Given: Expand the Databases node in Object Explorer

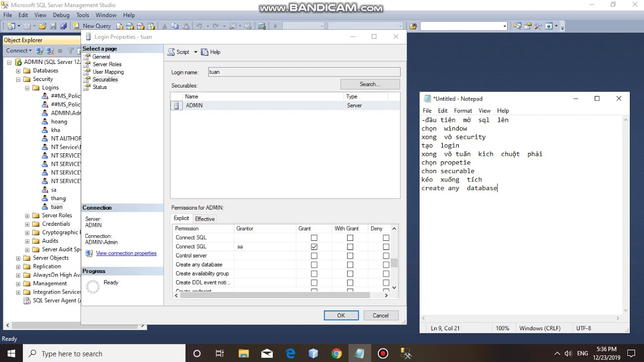Looking at the screenshot, I should pyautogui.click(x=18, y=71).
